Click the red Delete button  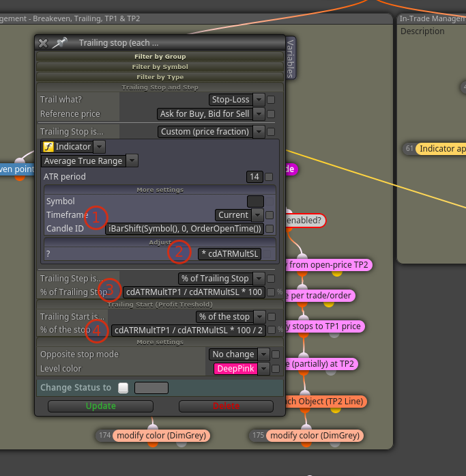227,406
